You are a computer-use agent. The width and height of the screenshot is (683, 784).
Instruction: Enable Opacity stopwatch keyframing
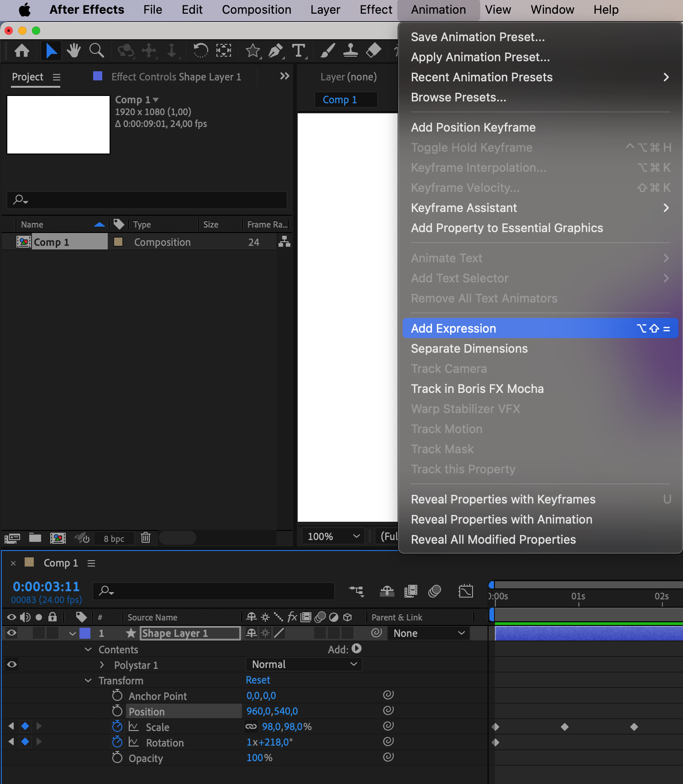tap(117, 758)
